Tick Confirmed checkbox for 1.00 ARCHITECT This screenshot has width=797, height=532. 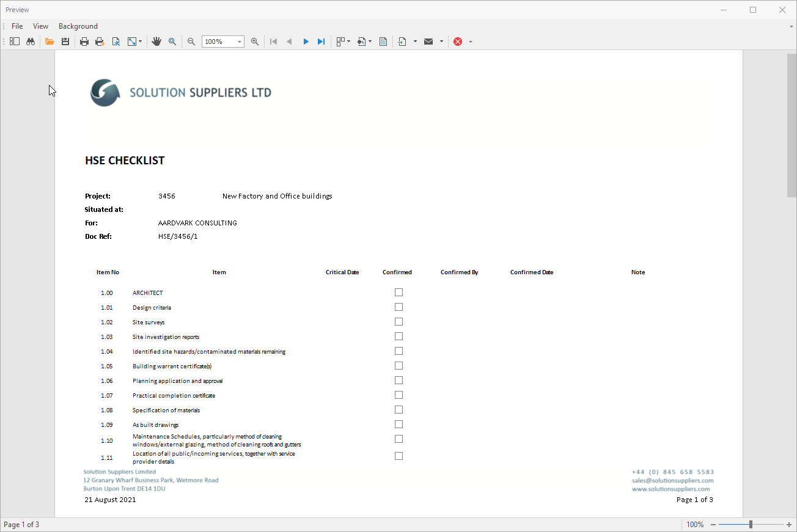click(398, 293)
